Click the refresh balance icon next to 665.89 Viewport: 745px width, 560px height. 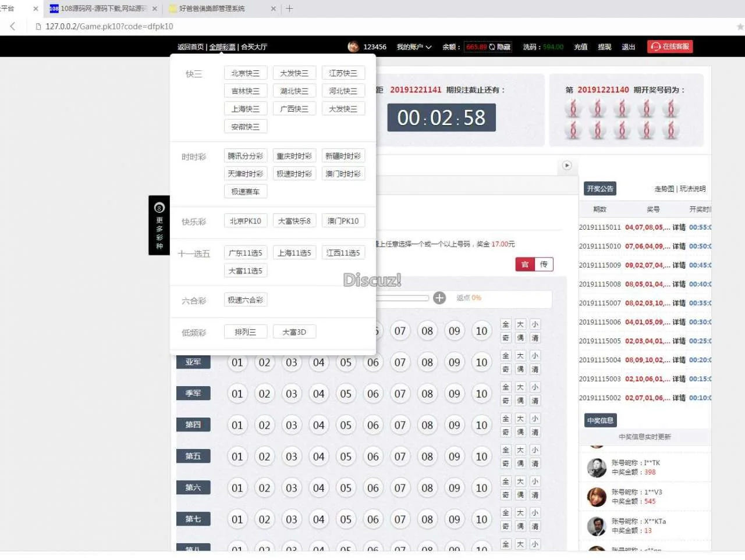click(x=492, y=47)
